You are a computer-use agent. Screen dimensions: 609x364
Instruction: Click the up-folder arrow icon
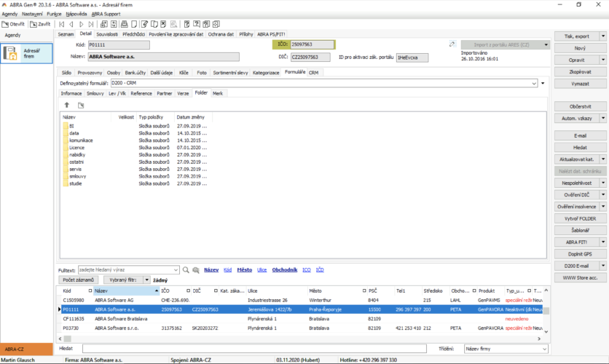67,106
